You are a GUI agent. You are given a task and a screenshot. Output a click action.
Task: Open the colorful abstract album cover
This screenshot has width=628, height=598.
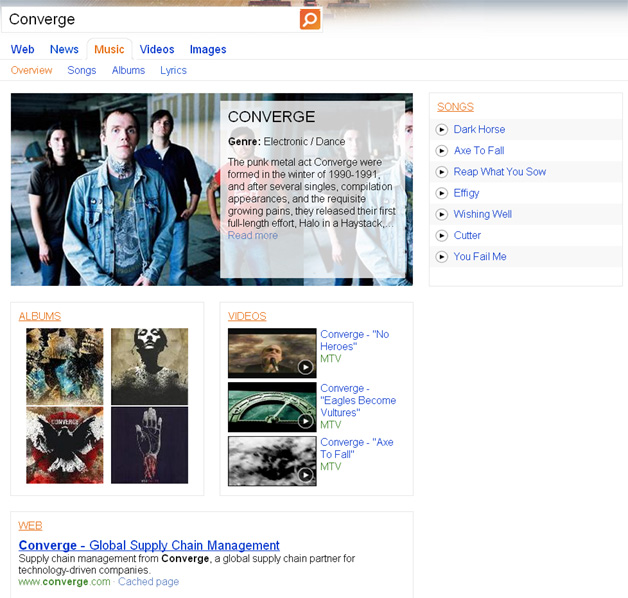64,366
